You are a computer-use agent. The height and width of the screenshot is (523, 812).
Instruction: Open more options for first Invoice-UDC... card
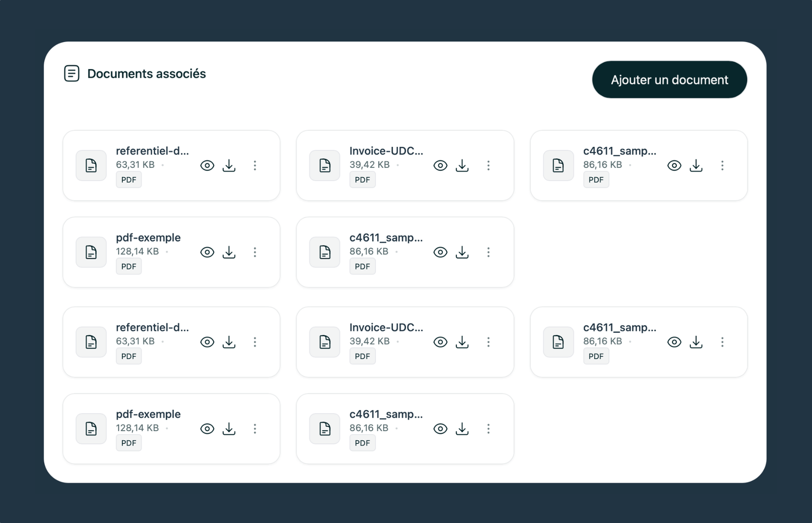tap(488, 165)
